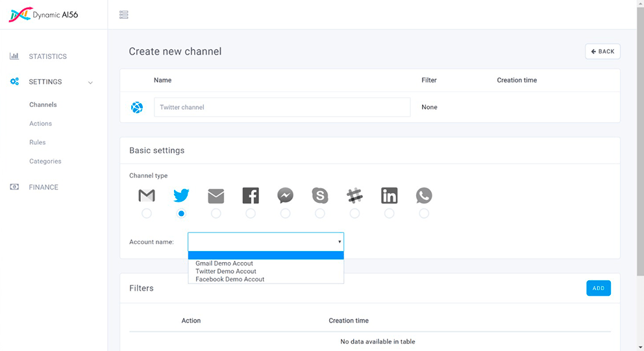Screen dimensions: 644x351
Task: Click the channel name input field
Action: click(282, 107)
